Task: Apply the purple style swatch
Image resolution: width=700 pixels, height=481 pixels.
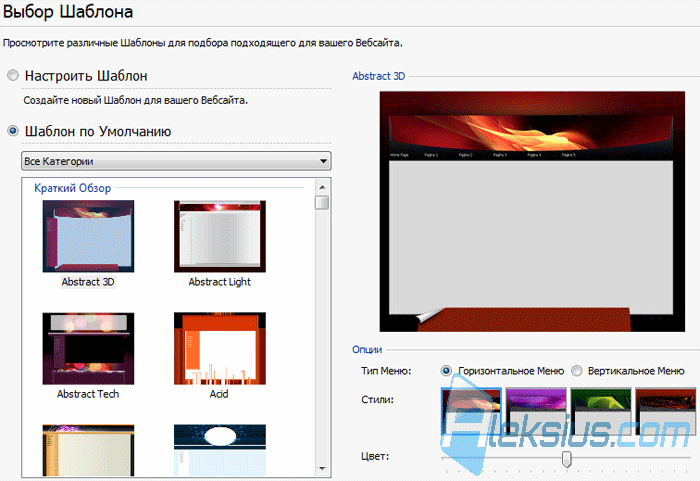Action: 536,411
